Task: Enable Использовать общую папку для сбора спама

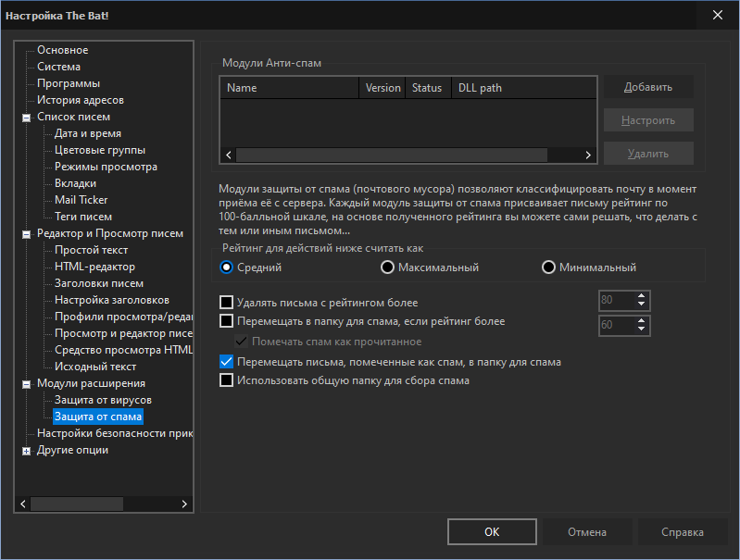Action: (227, 380)
